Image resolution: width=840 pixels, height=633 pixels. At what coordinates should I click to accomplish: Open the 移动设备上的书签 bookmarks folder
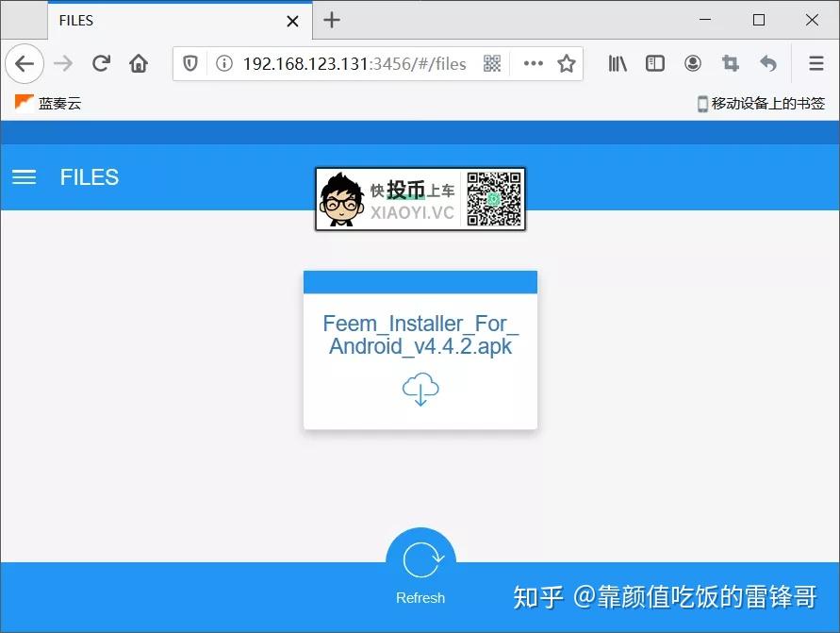[761, 104]
